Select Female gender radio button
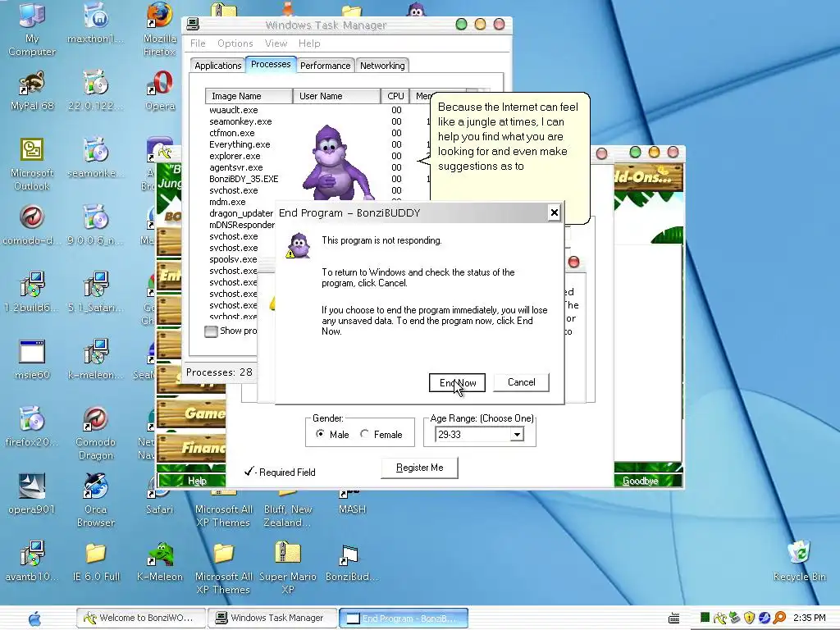 click(364, 434)
